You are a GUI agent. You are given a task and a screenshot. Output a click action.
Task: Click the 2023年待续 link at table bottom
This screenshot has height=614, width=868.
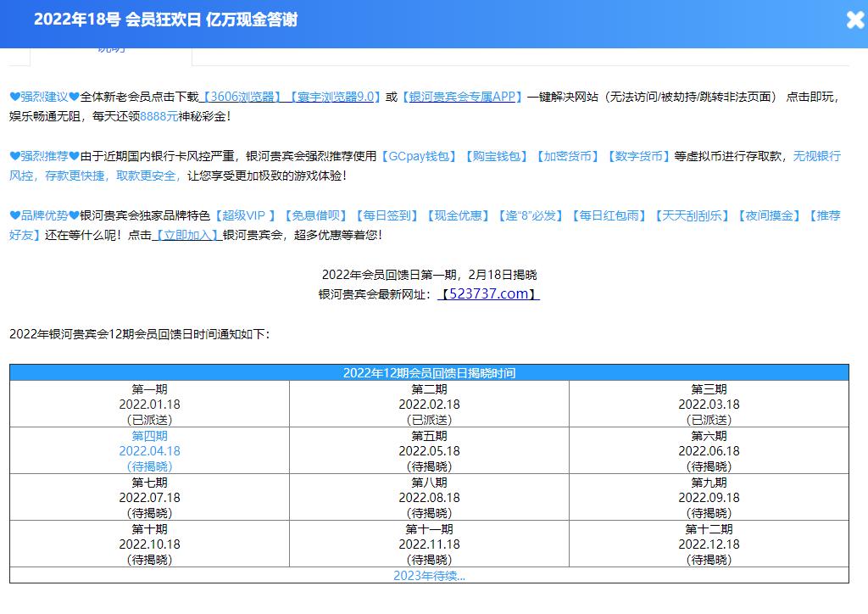pyautogui.click(x=429, y=576)
